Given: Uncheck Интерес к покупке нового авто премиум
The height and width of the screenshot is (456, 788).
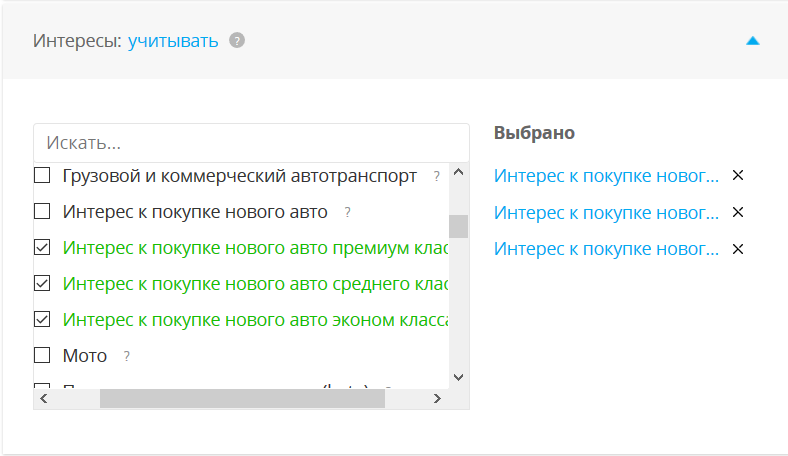Looking at the screenshot, I should coord(42,247).
